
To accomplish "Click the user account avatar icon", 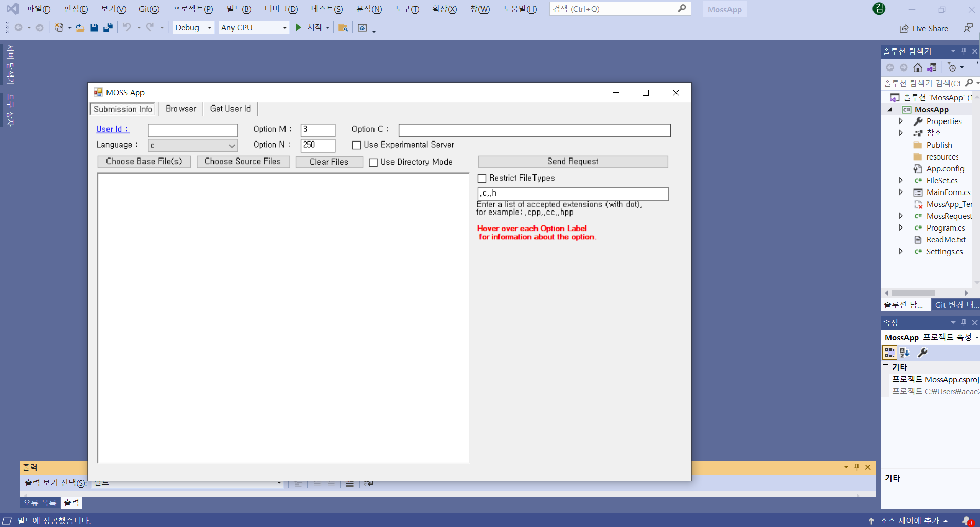I will point(879,9).
